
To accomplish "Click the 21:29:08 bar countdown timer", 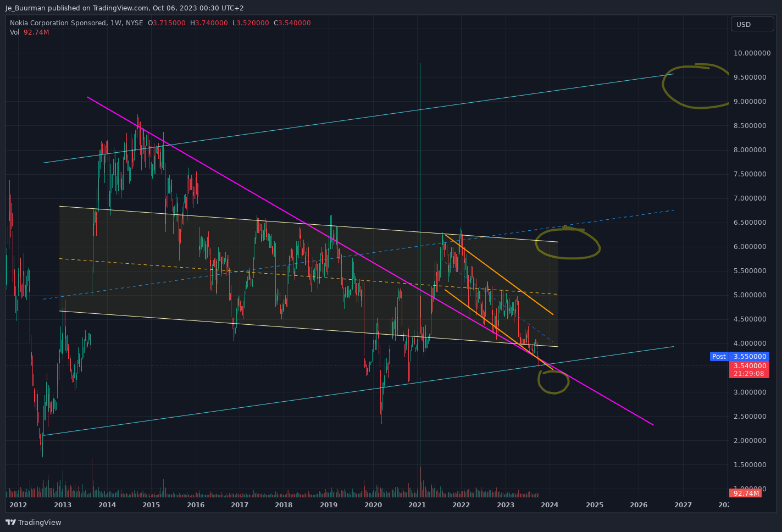I will coord(749,374).
